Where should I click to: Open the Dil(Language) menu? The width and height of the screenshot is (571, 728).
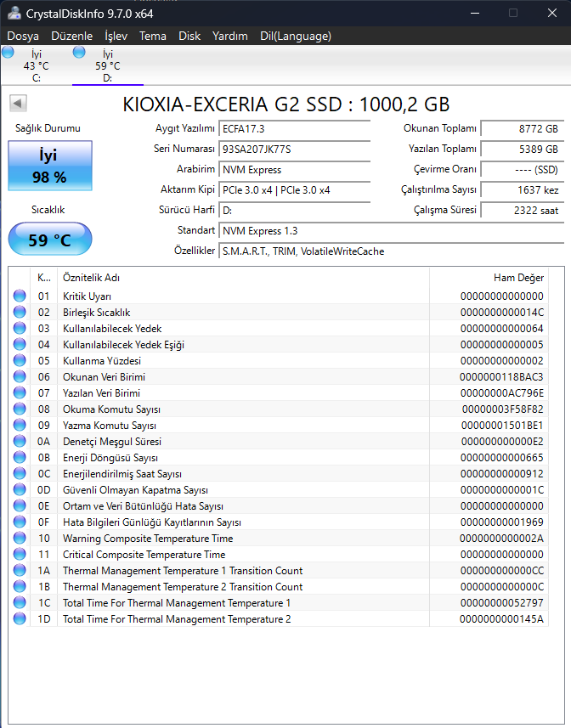tap(296, 36)
